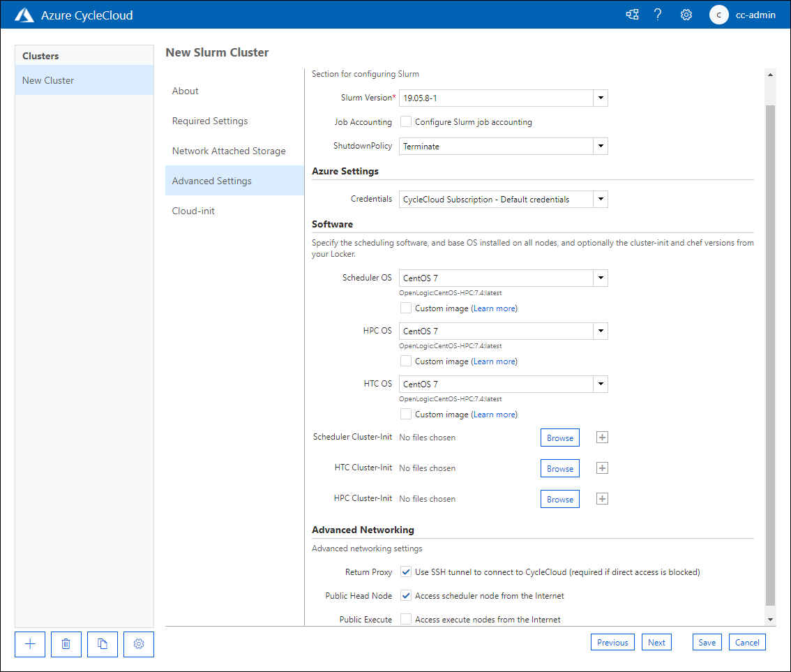The image size is (791, 672).
Task: Open cluster gear settings at bottom left
Action: coord(138,644)
